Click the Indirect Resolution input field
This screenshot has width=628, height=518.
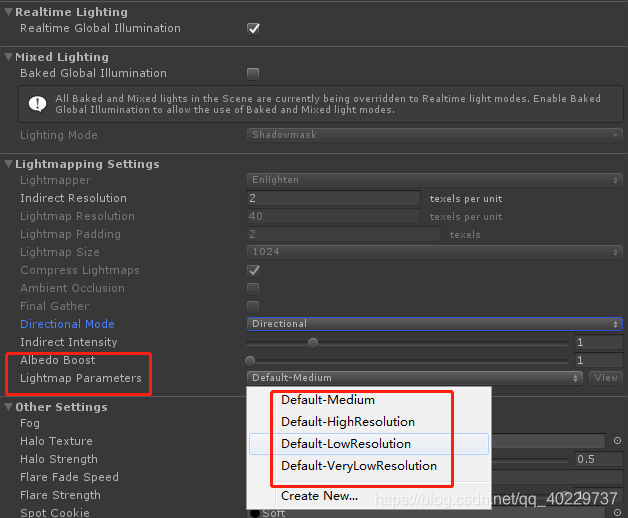[333, 198]
